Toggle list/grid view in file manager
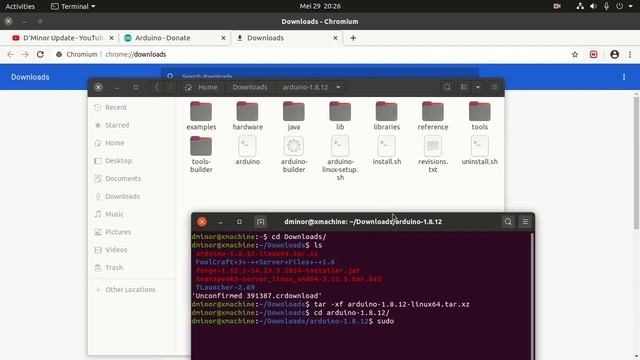640x360 pixels. click(x=464, y=87)
